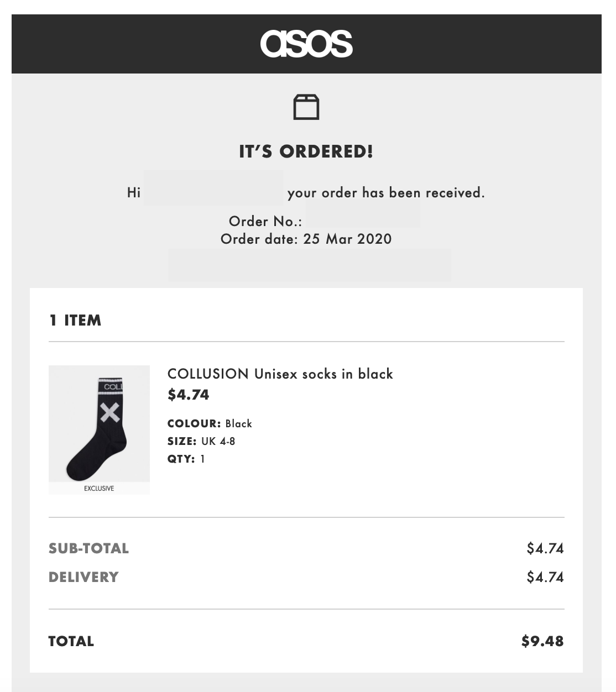Click the IT'S ORDERED! heading

[x=306, y=151]
